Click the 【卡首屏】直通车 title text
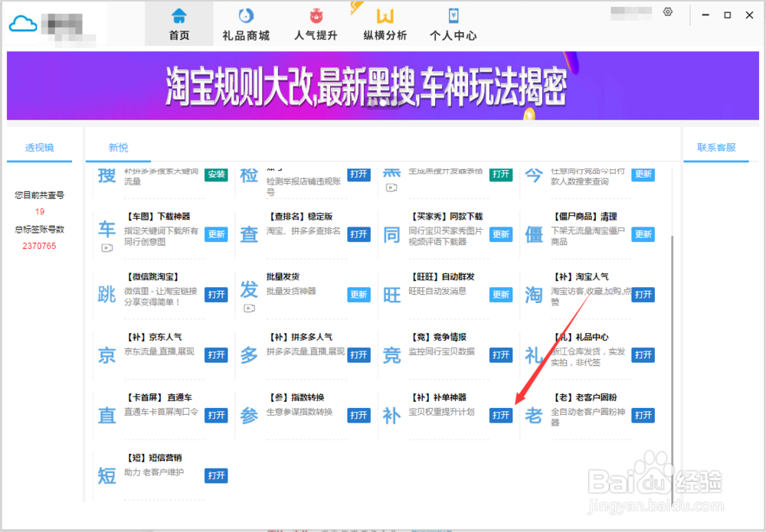Image resolution: width=766 pixels, height=532 pixels. click(158, 397)
